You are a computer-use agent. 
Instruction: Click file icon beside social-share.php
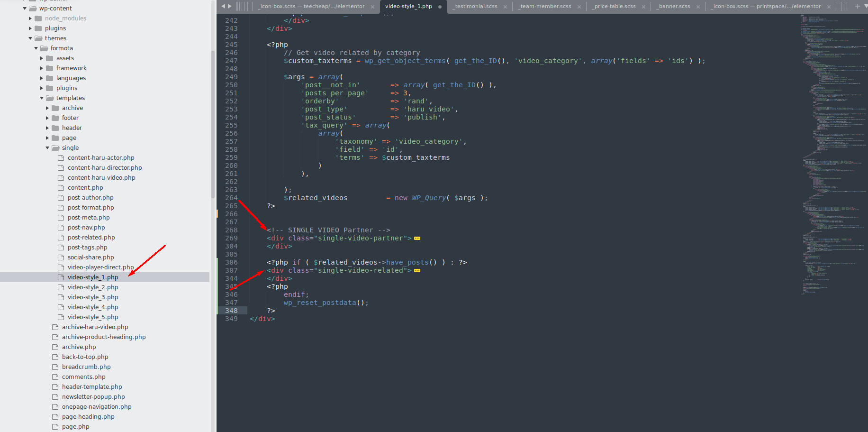click(61, 257)
